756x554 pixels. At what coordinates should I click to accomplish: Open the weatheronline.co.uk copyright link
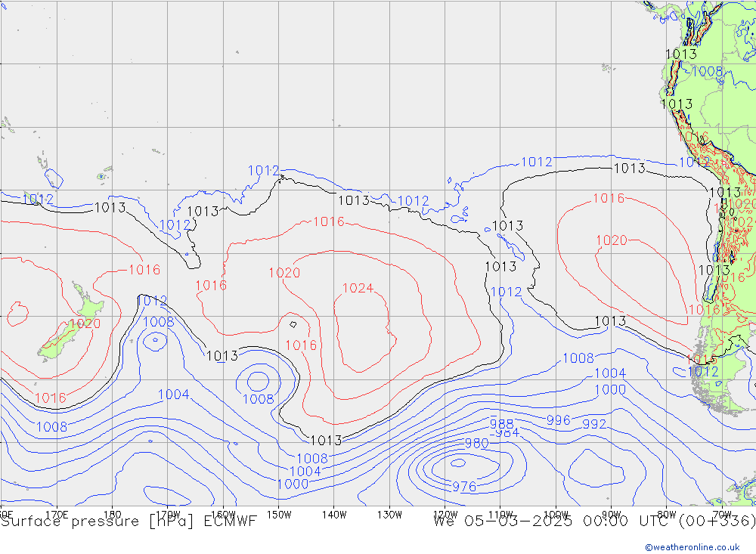coord(692,547)
